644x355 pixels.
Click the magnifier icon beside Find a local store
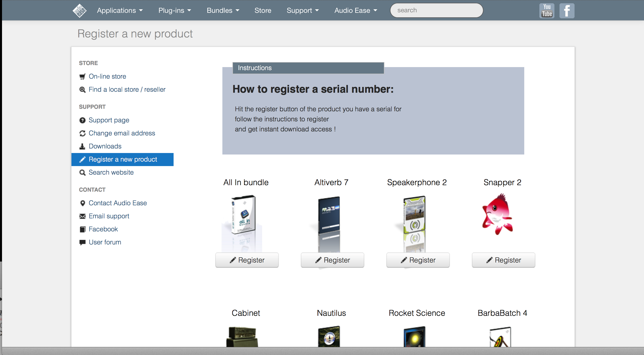tap(83, 90)
